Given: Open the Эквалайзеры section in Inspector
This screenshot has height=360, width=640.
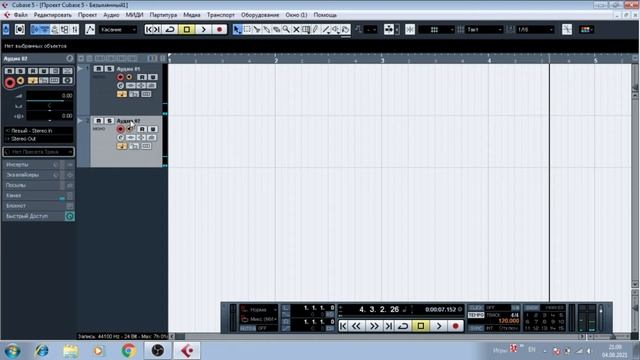Looking at the screenshot, I should 38,175.
